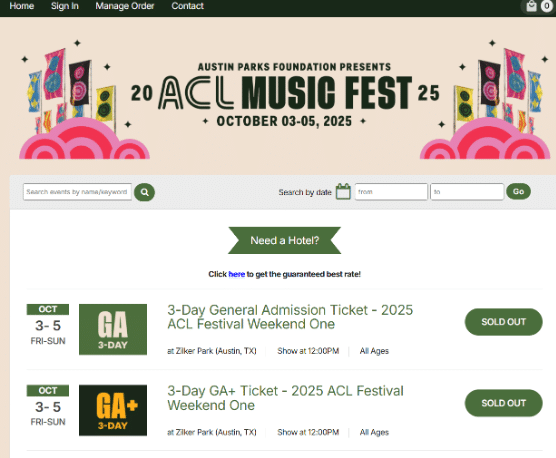The image size is (556, 458).
Task: Open the shopping cart icon
Action: (x=531, y=6)
